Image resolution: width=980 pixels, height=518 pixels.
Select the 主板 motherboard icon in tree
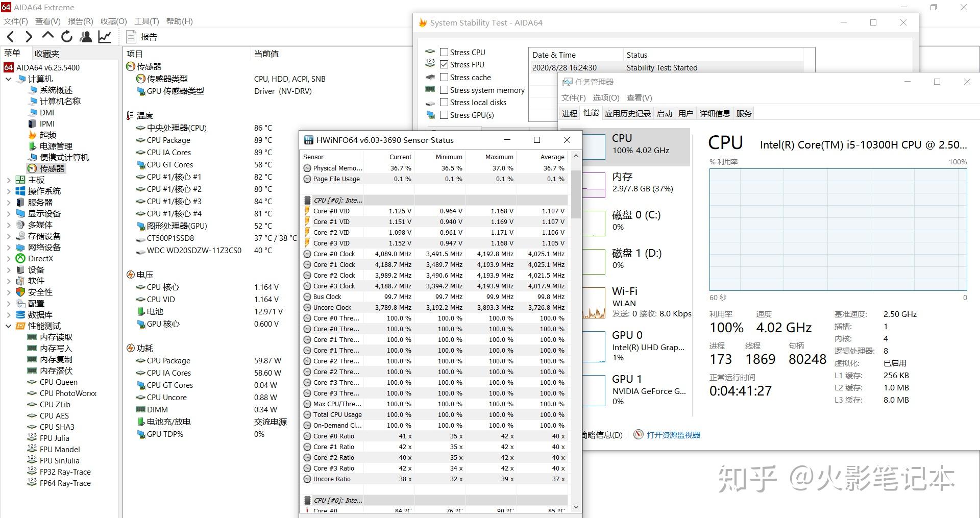tap(20, 180)
